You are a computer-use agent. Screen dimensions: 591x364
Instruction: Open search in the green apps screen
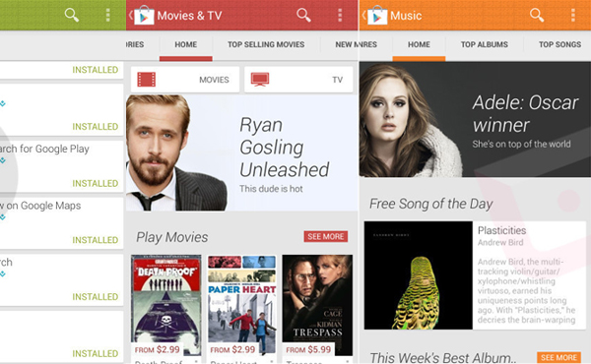tap(72, 16)
